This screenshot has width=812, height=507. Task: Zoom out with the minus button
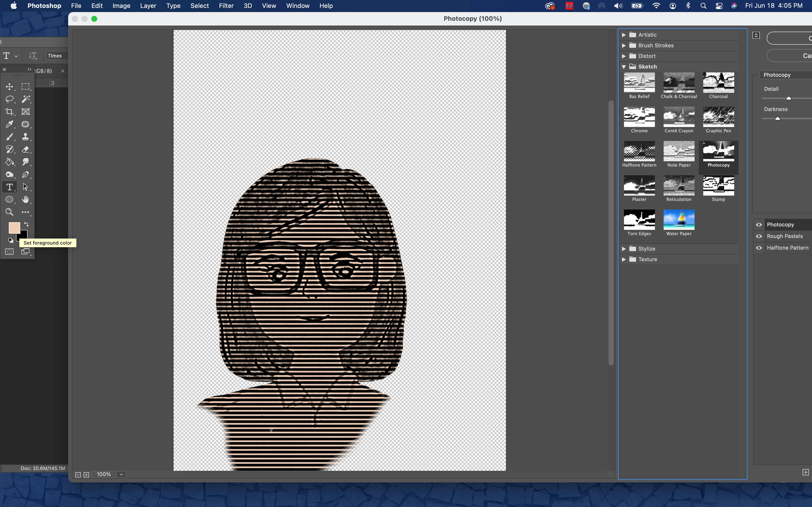pyautogui.click(x=78, y=475)
